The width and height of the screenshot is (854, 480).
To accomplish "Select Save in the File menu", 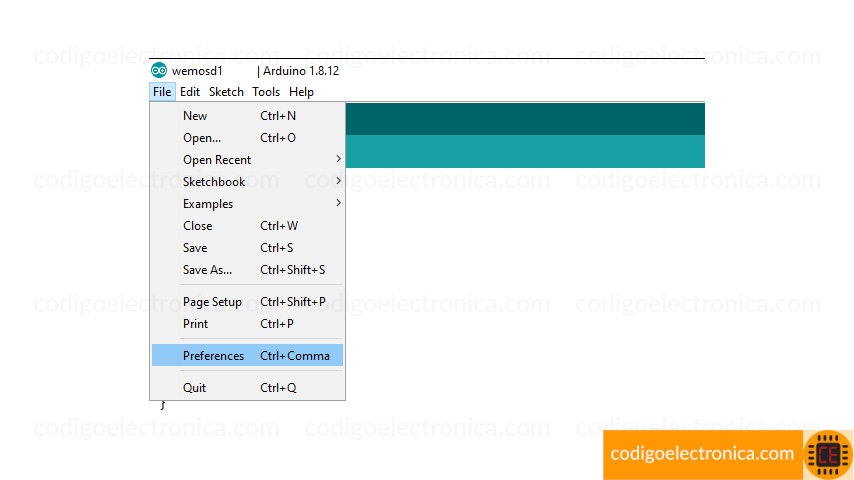I will [x=247, y=247].
